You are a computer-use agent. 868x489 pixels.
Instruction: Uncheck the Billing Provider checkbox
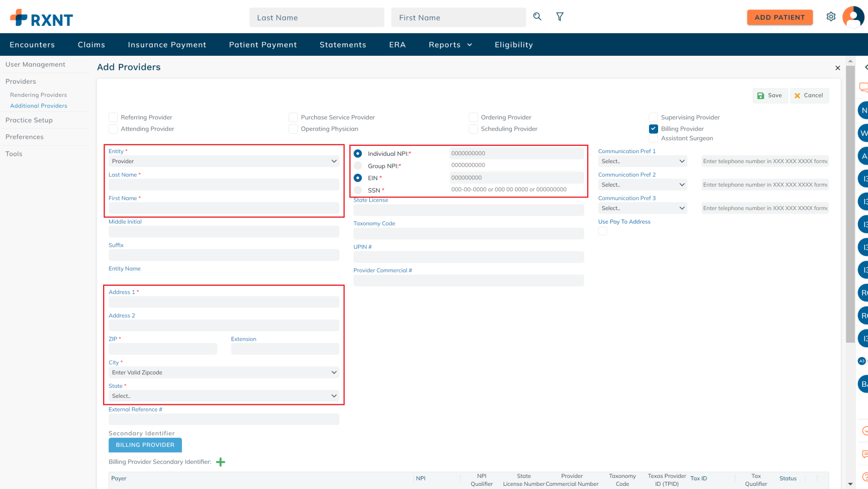click(x=653, y=129)
